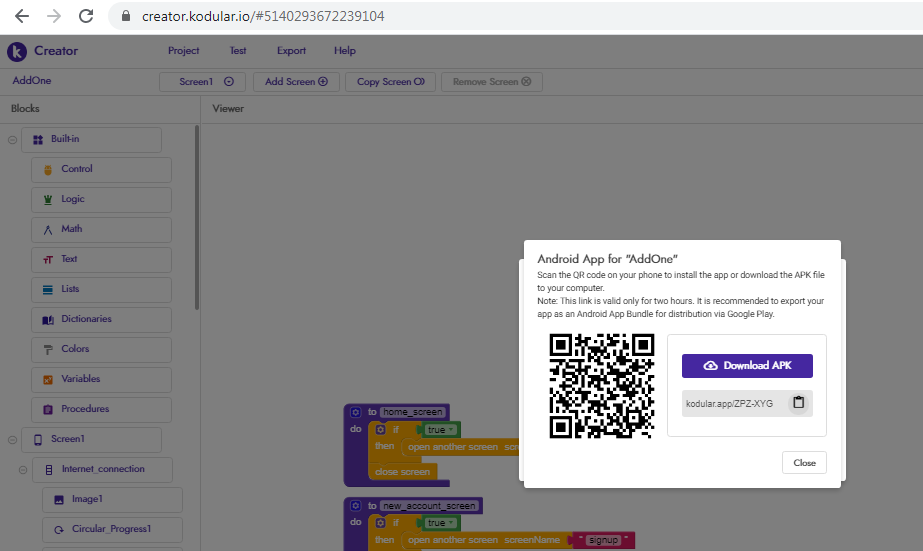Open the Text blocks drawer
Viewport: 923px width, 551px height.
click(x=101, y=260)
